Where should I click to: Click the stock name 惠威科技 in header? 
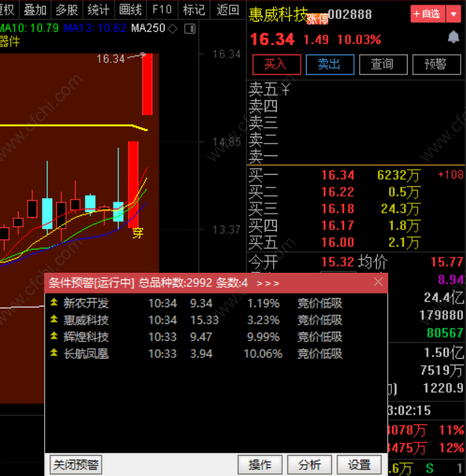[x=278, y=15]
